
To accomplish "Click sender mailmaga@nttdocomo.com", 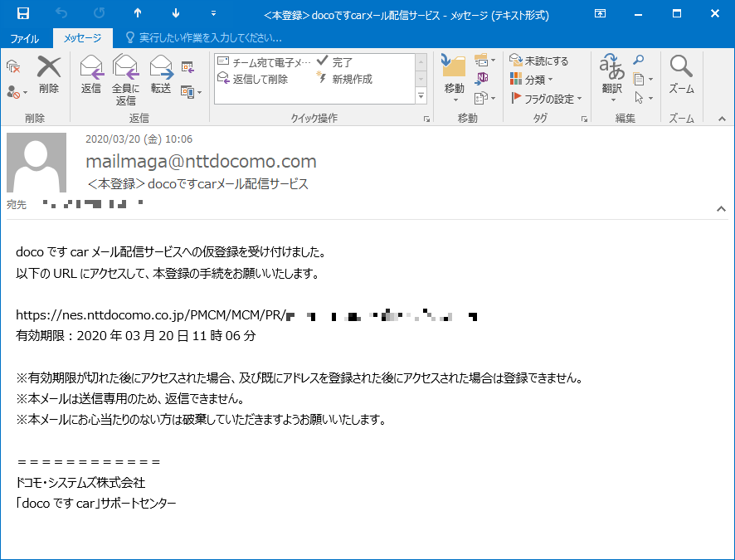I will point(201,161).
